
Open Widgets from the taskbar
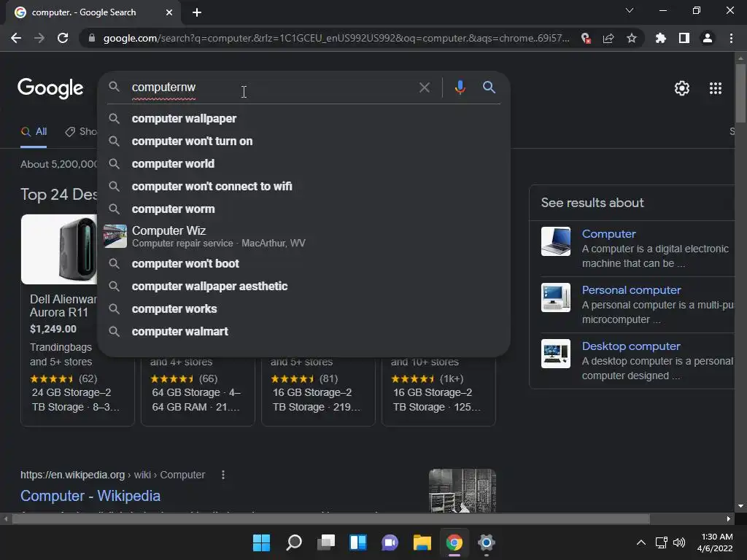click(x=357, y=542)
